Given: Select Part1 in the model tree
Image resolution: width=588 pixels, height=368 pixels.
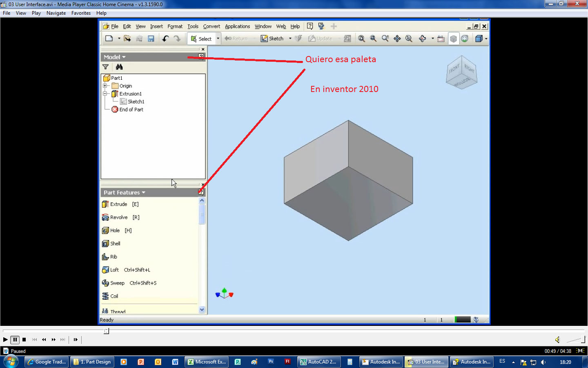Looking at the screenshot, I should pyautogui.click(x=113, y=78).
